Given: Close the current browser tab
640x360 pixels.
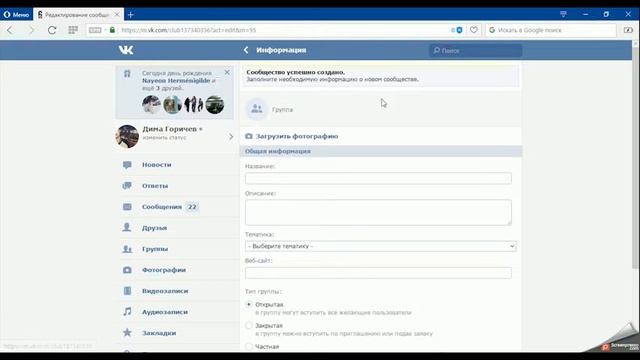Looking at the screenshot, I should (x=117, y=15).
